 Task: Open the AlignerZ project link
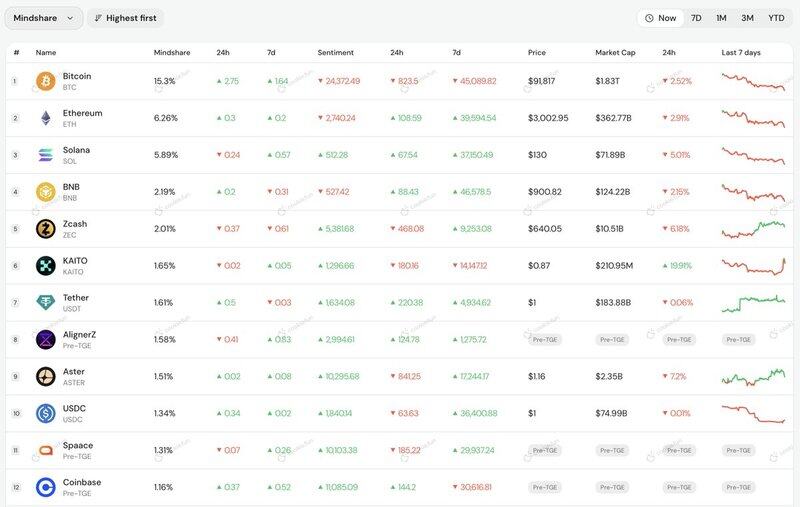(x=79, y=335)
